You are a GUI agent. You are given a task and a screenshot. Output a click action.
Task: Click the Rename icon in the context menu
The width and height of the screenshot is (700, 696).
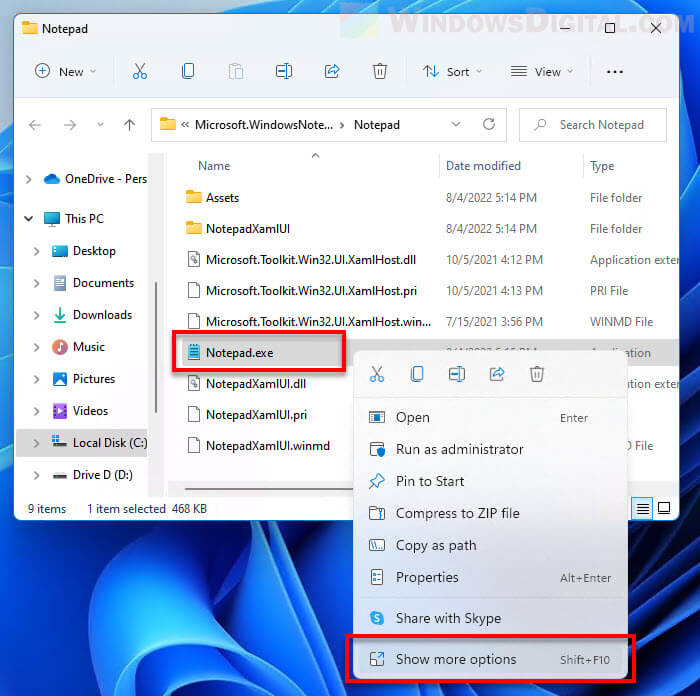click(457, 374)
